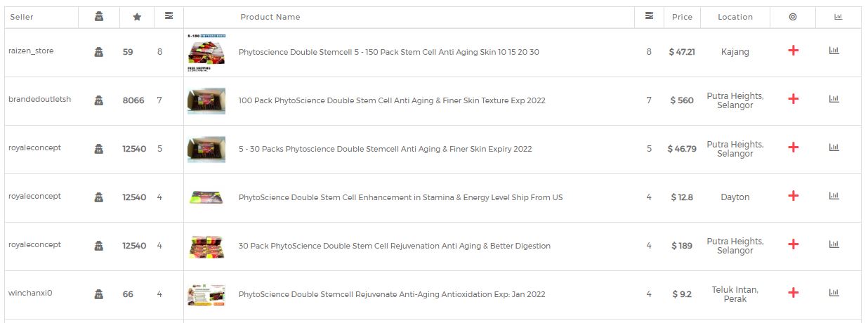868x323 pixels.
Task: Sort by the Product Name column header
Action: click(x=270, y=17)
